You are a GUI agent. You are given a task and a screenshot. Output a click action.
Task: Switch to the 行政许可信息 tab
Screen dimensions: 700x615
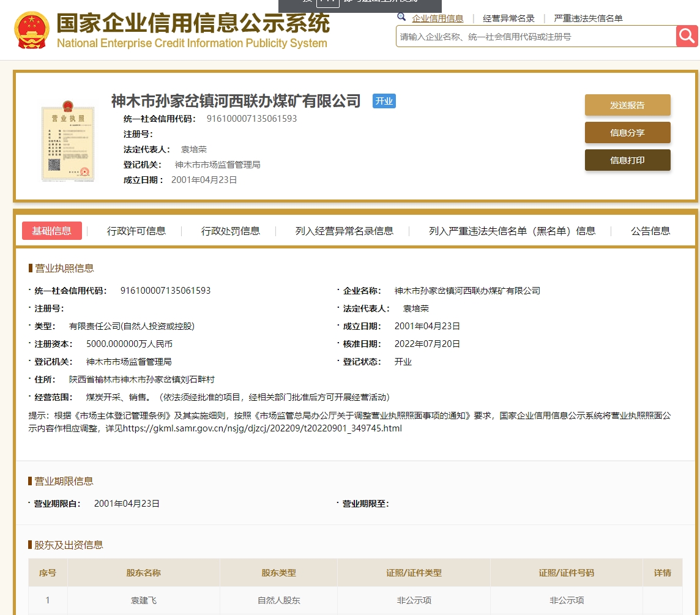tap(136, 231)
